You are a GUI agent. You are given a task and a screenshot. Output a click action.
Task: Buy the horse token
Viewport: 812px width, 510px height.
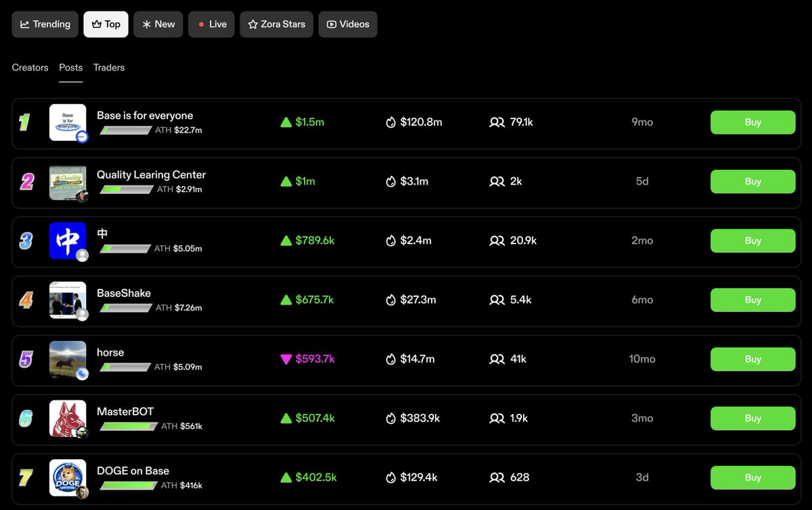click(752, 359)
